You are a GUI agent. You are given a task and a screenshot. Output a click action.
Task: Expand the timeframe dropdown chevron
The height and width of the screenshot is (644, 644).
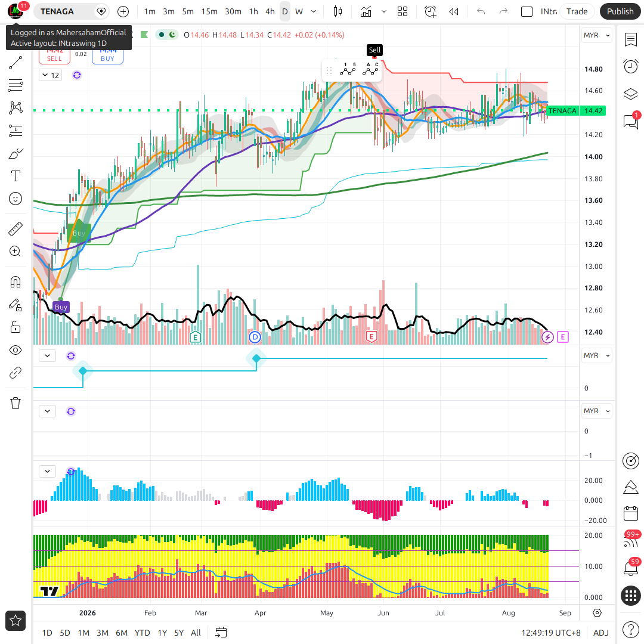pos(314,11)
